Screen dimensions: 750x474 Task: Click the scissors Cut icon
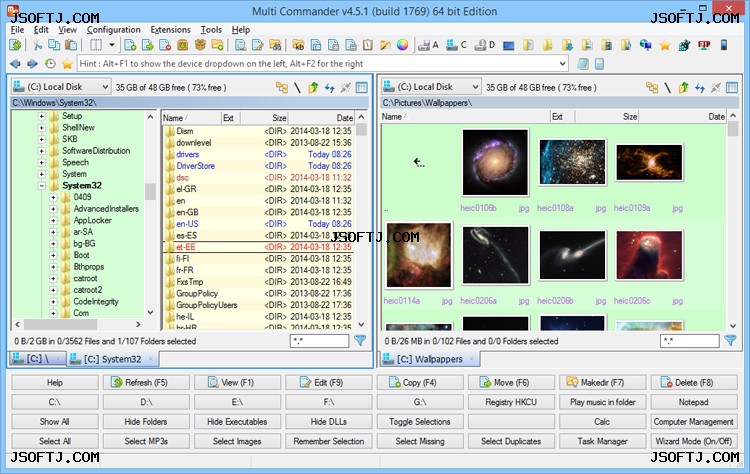37,45
